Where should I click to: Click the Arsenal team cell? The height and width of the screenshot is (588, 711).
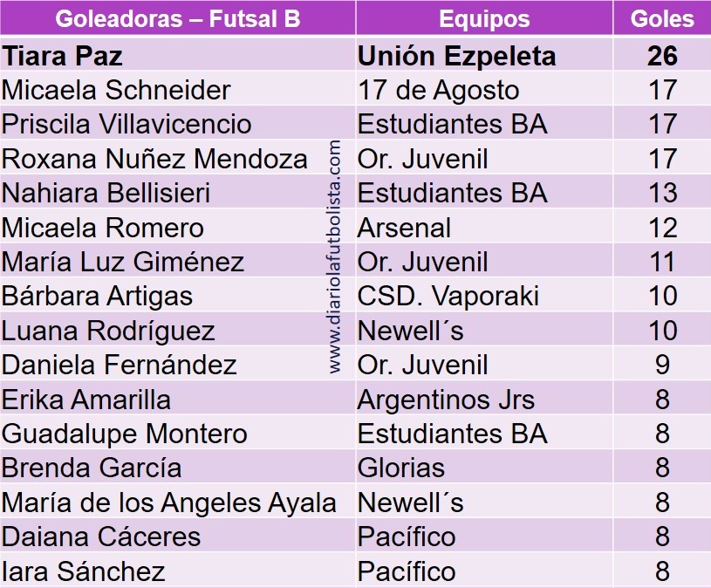(484, 227)
